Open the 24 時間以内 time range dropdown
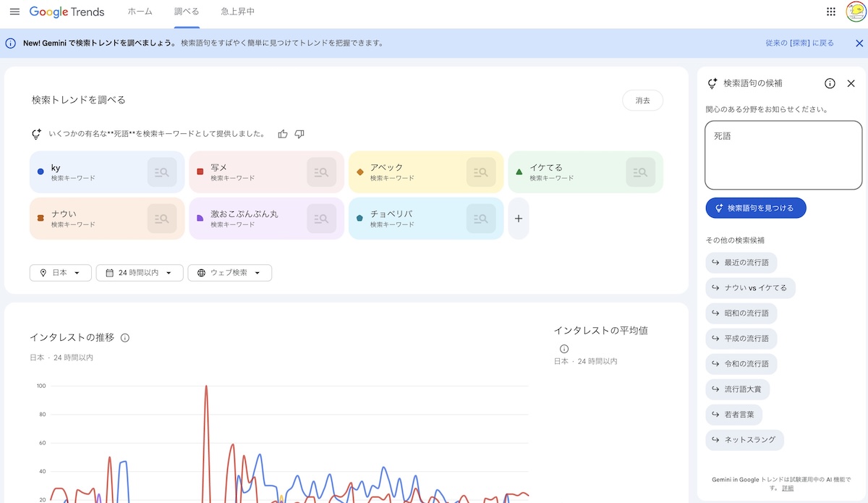868x503 pixels. (x=139, y=273)
